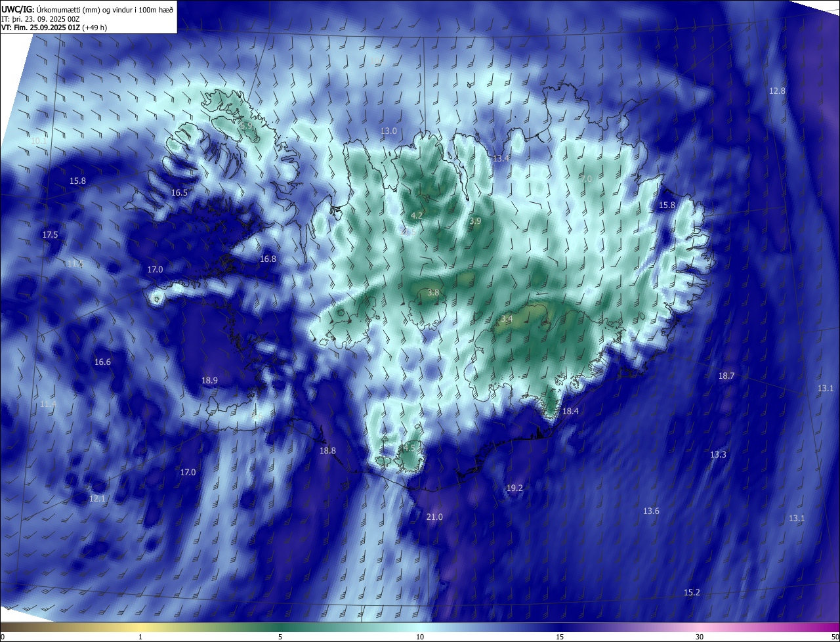Click the 16.5 value near the Westfjords
840x642 pixels.
[179, 193]
